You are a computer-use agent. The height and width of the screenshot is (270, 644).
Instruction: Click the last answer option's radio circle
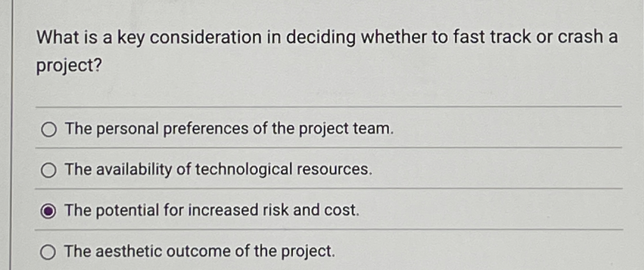tap(49, 251)
